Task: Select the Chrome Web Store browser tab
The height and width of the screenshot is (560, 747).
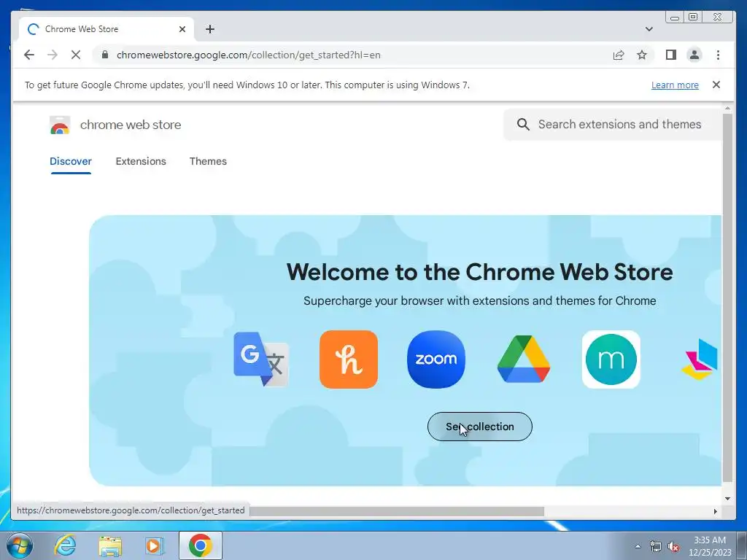Action: [106, 29]
